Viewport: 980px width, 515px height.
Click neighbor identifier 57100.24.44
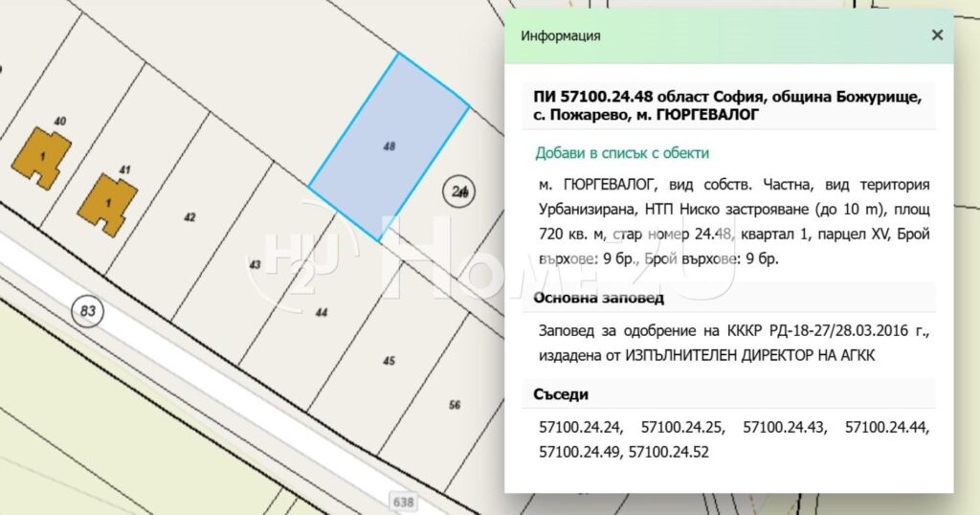(887, 428)
